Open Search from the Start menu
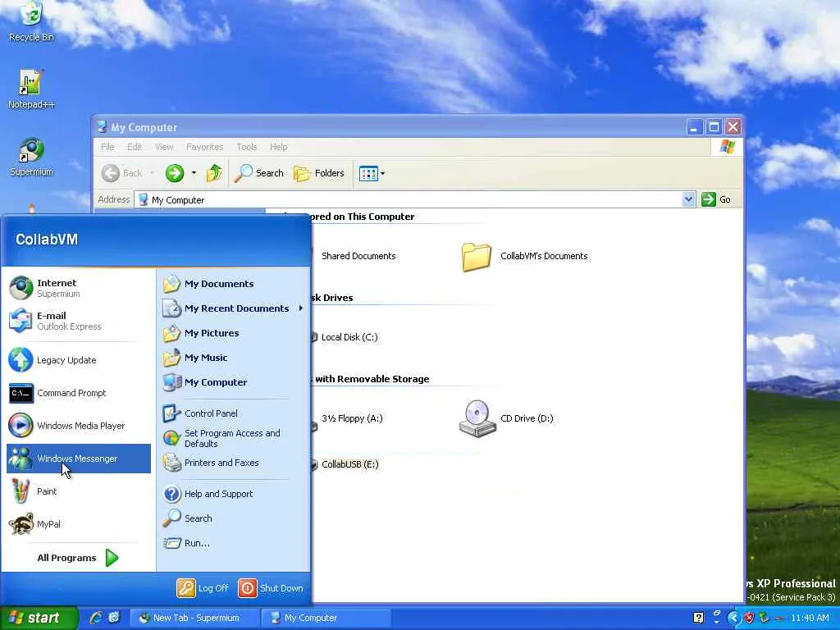 (233, 518)
